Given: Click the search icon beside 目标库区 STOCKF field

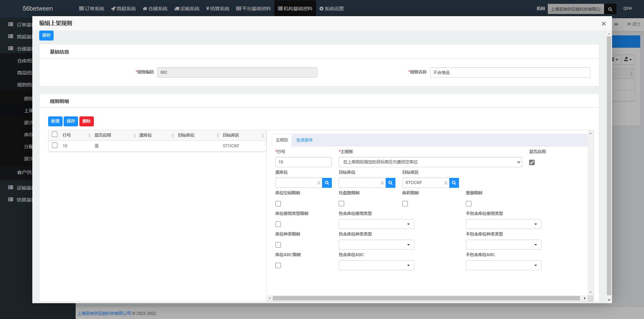Looking at the screenshot, I should tap(454, 183).
